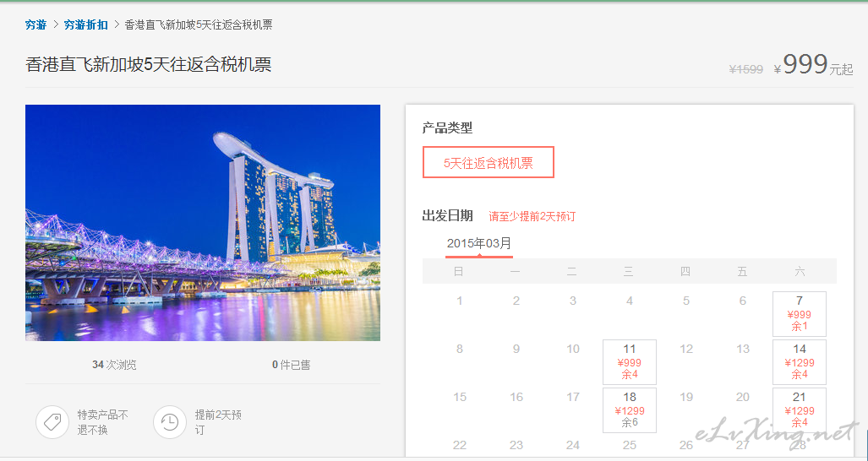The width and height of the screenshot is (868, 461).
Task: Click the struck-through original price ¥1599
Action: [745, 69]
